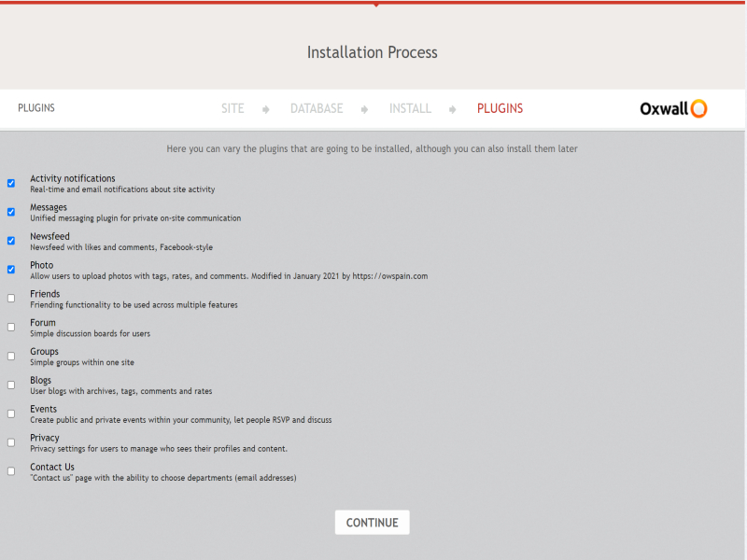Switch to the Install step
Screen dimensions: 747x560
[410, 108]
